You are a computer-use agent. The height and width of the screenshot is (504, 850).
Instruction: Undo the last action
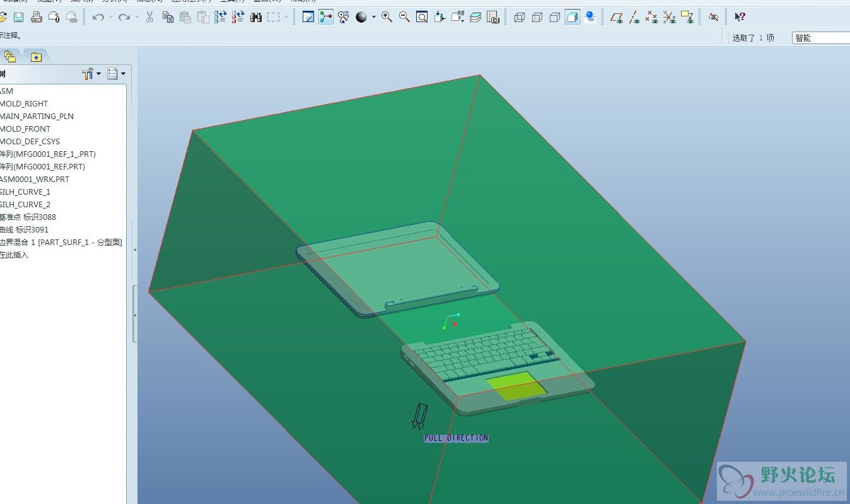point(98,18)
